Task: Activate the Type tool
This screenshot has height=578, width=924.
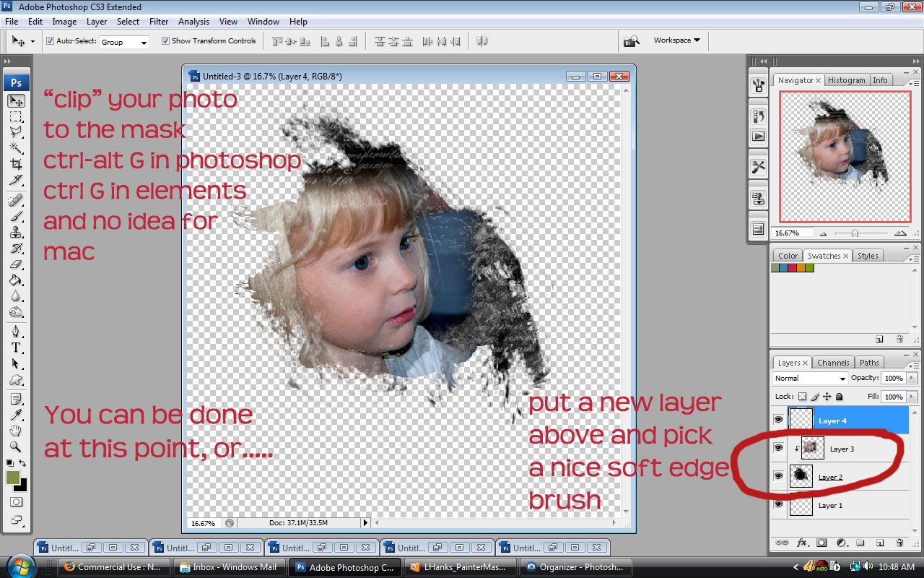Action: point(16,348)
